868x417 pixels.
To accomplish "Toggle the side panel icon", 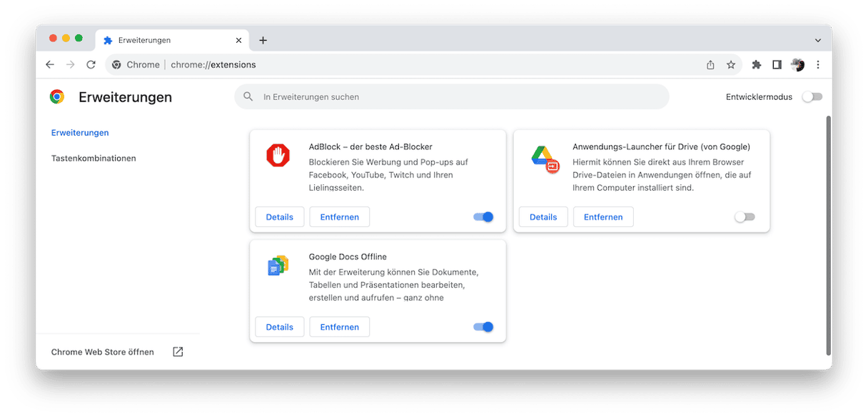I will click(777, 64).
